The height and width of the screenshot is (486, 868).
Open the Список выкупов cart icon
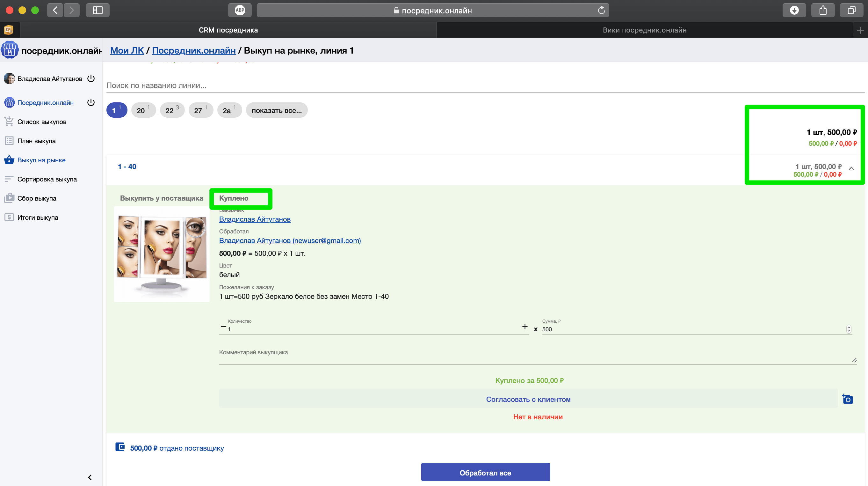(x=9, y=121)
